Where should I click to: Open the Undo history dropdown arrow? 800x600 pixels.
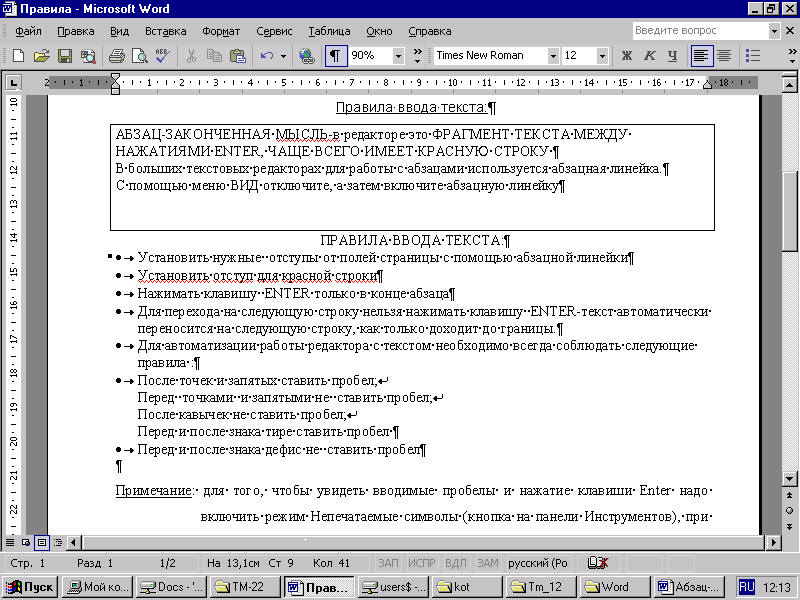(x=283, y=56)
